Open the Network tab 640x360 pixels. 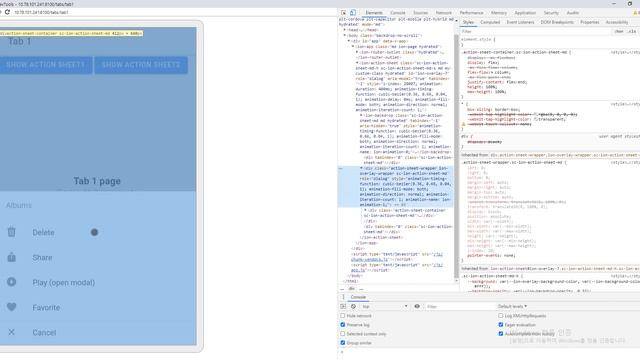point(444,13)
